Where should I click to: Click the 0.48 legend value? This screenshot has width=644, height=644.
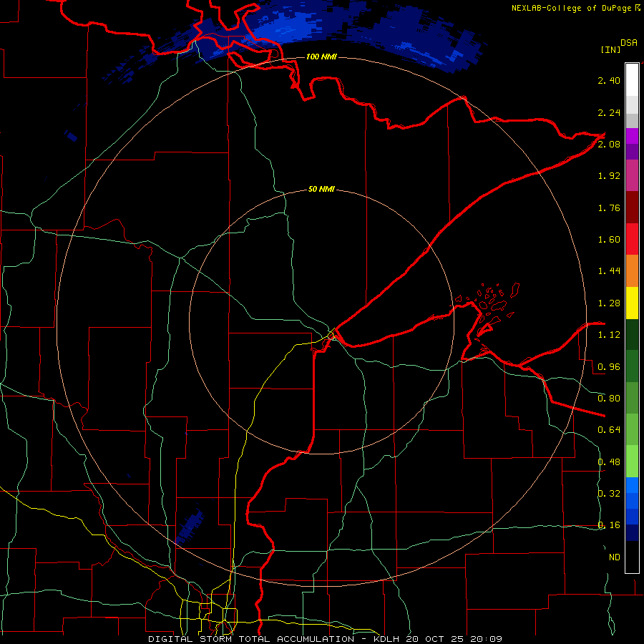click(609, 462)
